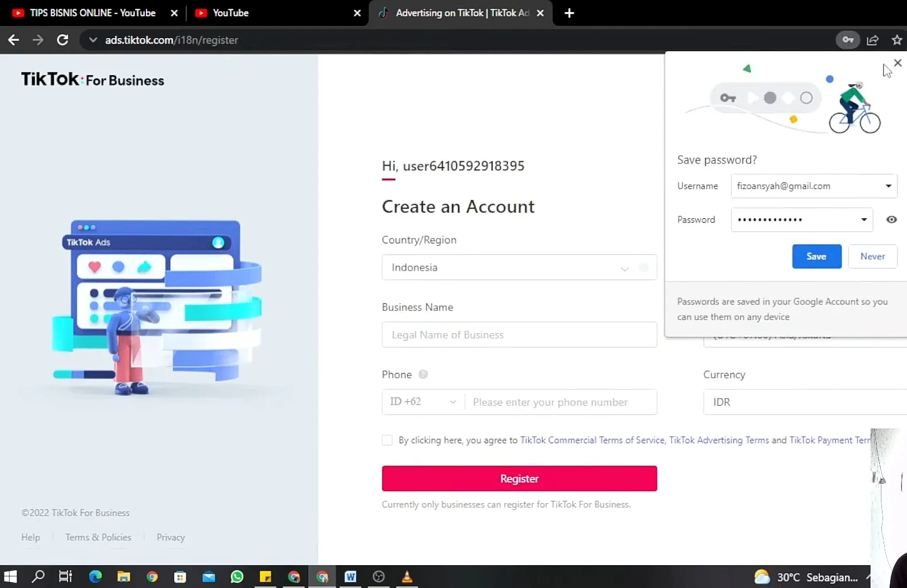The width and height of the screenshot is (907, 588).
Task: Open the TikTok Payment Terms link
Action: pos(830,440)
